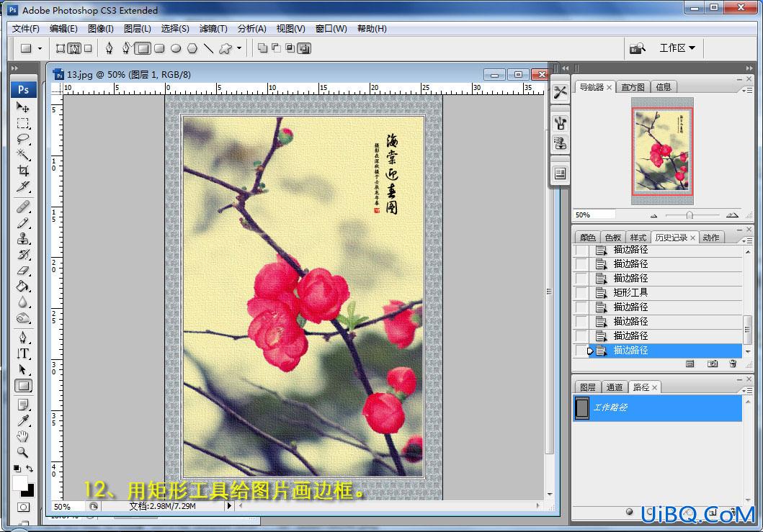Screen dimensions: 763x532
Task: Select the Notes tool
Action: pyautogui.click(x=23, y=405)
